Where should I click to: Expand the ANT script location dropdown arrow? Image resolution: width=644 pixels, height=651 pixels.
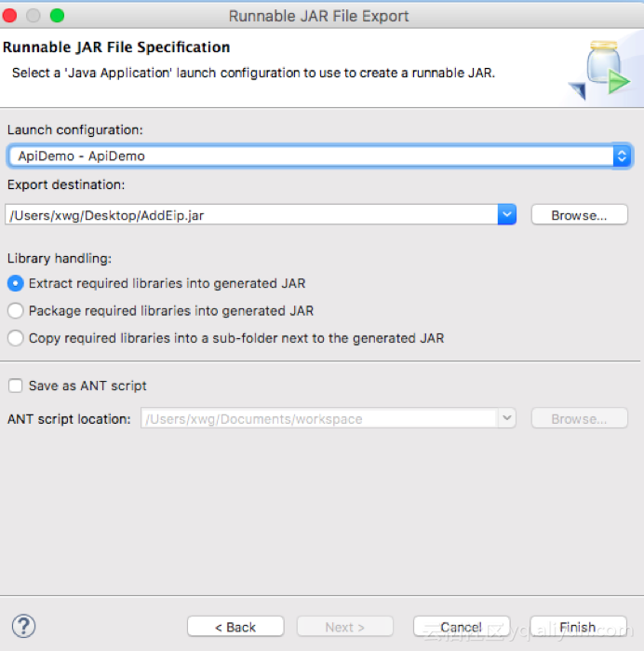(506, 418)
